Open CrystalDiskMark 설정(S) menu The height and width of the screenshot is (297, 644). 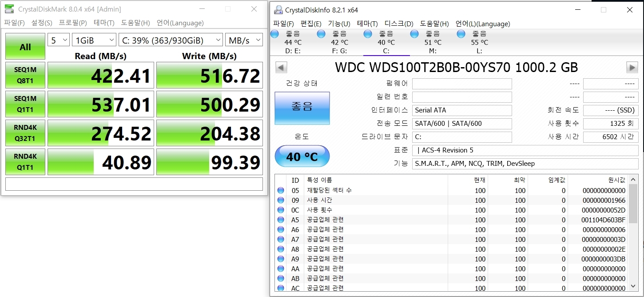pos(42,23)
